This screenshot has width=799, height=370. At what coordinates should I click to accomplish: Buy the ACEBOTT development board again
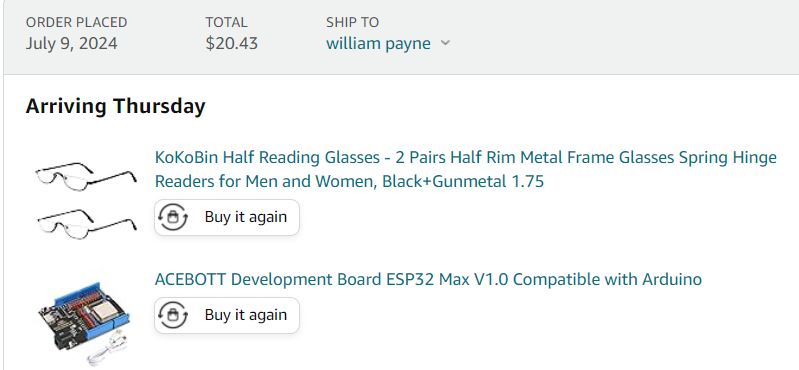(227, 315)
